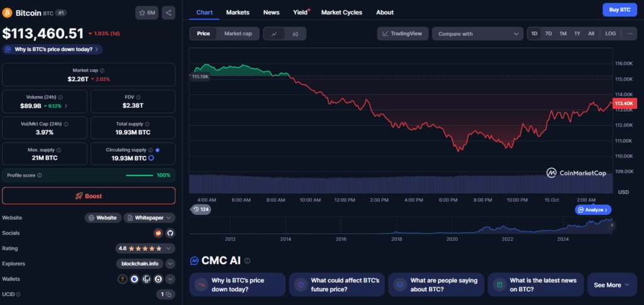
Task: Open the Reddit social link icon
Action: [158, 233]
